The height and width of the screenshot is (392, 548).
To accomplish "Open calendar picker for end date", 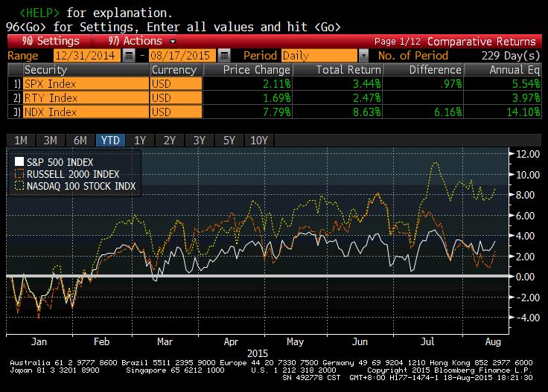I will tap(224, 56).
